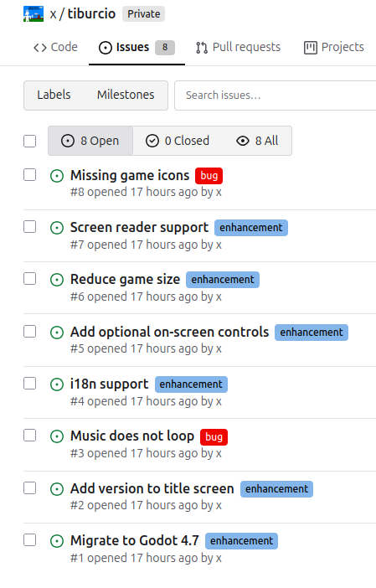Tick the select-all issues checkbox

coord(29,142)
